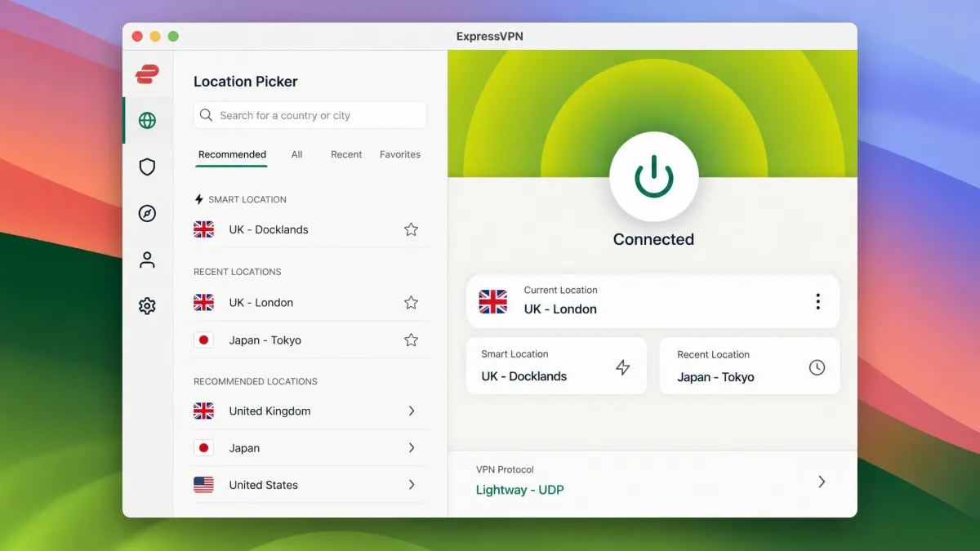Open the settings gear sidebar icon
This screenshot has width=980, height=551.
pos(147,306)
